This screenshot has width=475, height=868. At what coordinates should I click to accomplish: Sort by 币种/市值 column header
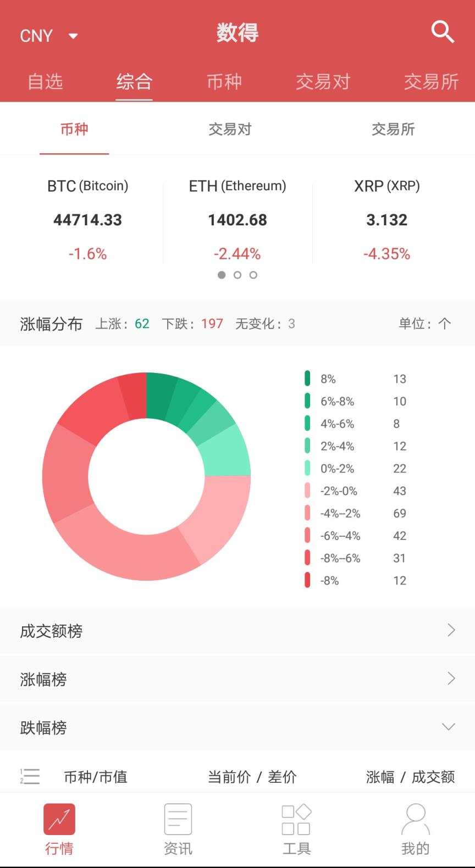coord(96,777)
